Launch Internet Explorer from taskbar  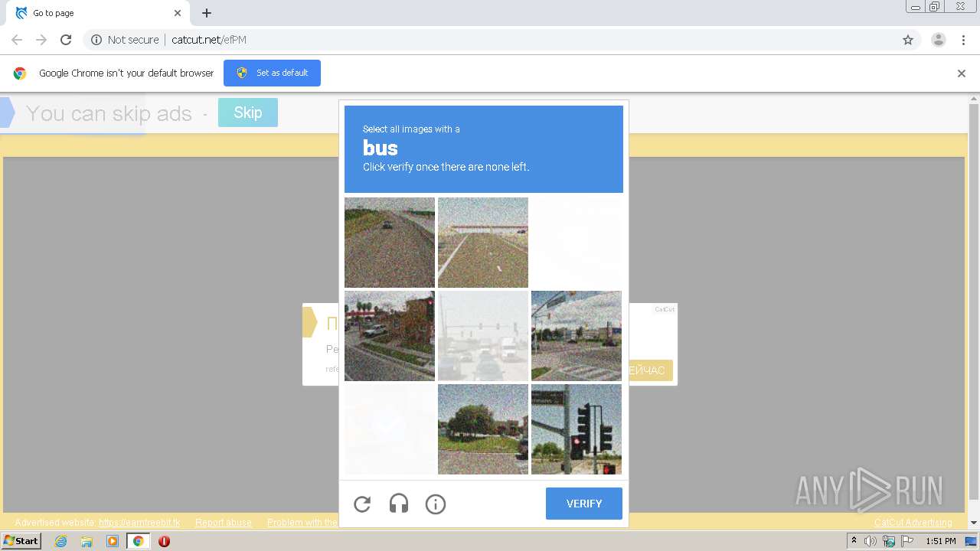coord(60,541)
